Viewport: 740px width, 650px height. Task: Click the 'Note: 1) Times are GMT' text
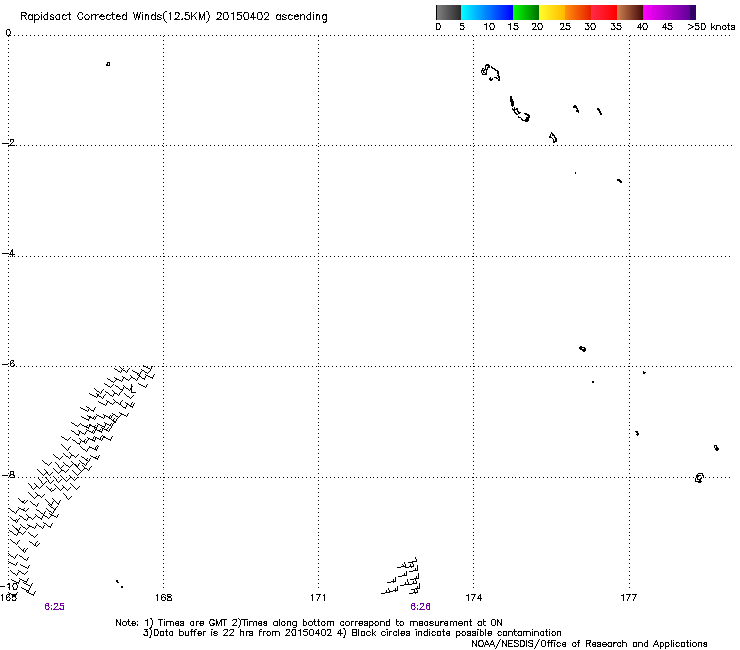point(172,623)
